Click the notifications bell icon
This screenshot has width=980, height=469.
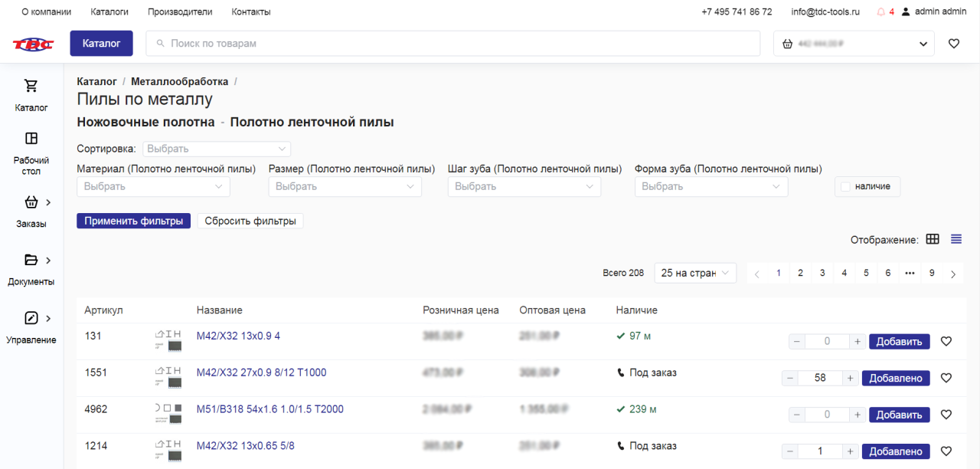(880, 12)
